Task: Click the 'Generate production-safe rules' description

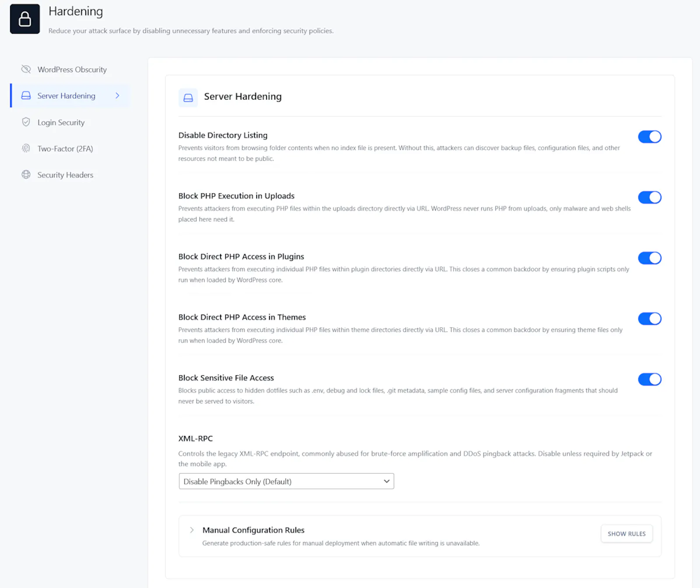Action: pos(341,543)
